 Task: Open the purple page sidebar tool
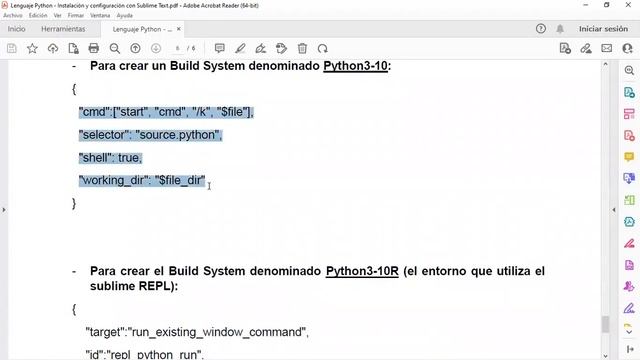629,265
